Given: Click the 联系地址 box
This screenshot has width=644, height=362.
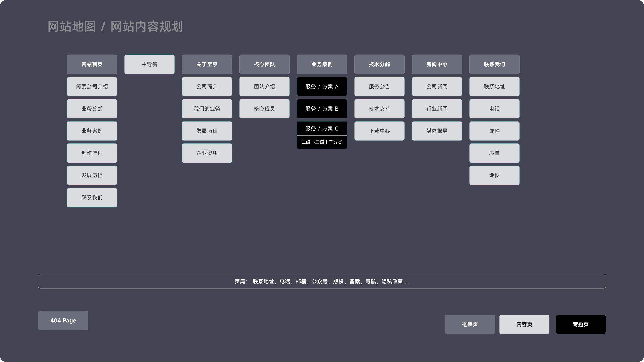Looking at the screenshot, I should (494, 87).
